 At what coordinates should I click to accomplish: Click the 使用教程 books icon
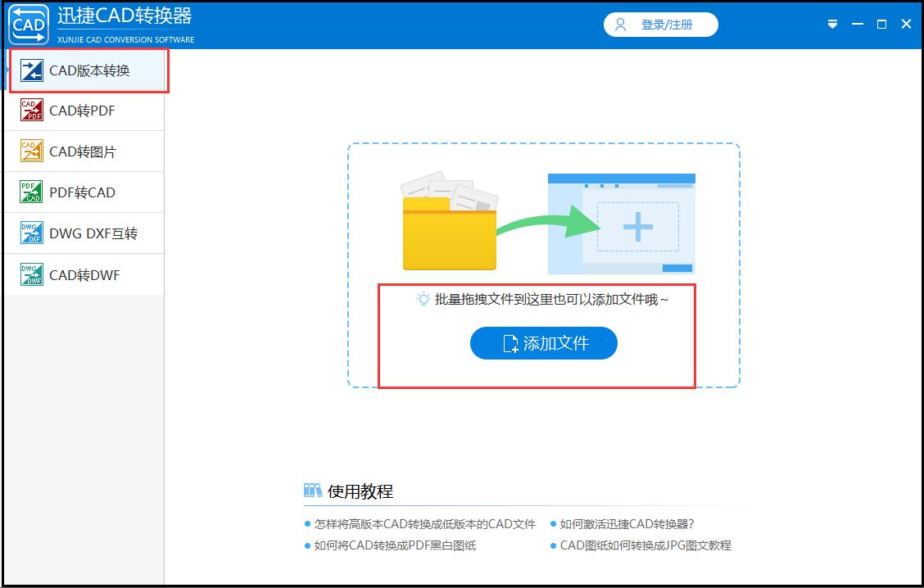pyautogui.click(x=312, y=490)
